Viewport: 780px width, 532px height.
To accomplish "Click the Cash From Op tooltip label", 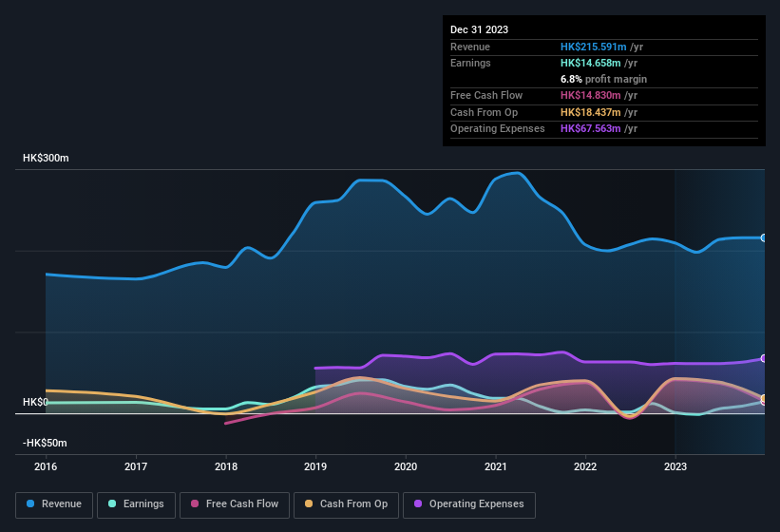I will [x=484, y=112].
